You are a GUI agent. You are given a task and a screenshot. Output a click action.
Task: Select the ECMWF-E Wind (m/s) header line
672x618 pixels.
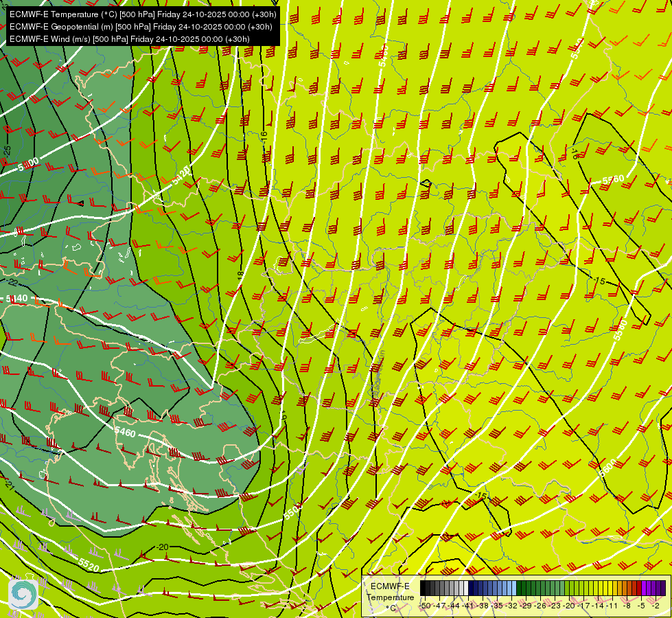(x=130, y=39)
